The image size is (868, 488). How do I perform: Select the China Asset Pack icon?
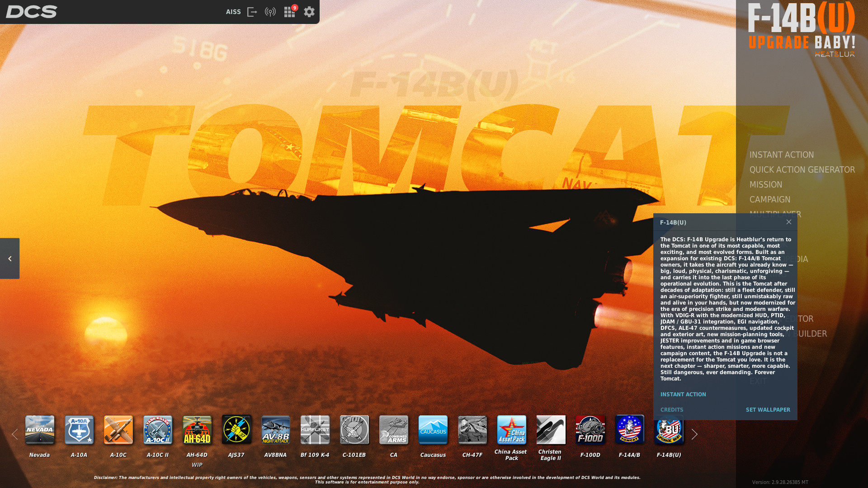click(x=512, y=430)
